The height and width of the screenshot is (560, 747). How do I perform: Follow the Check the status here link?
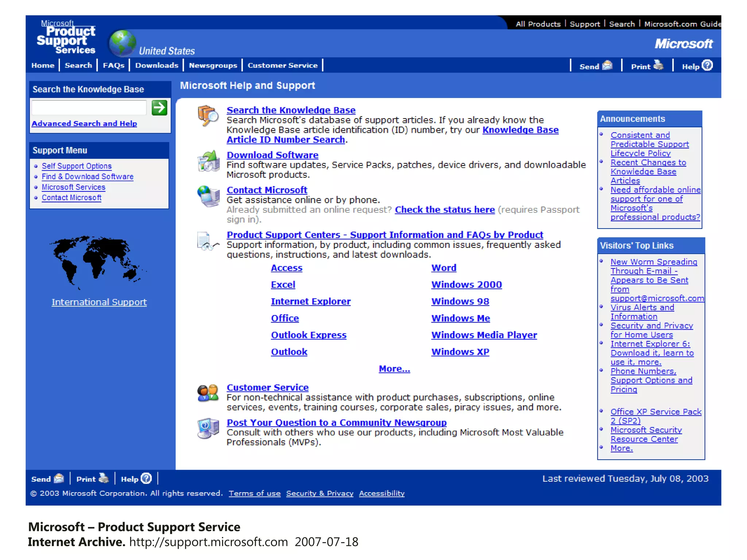[445, 210]
